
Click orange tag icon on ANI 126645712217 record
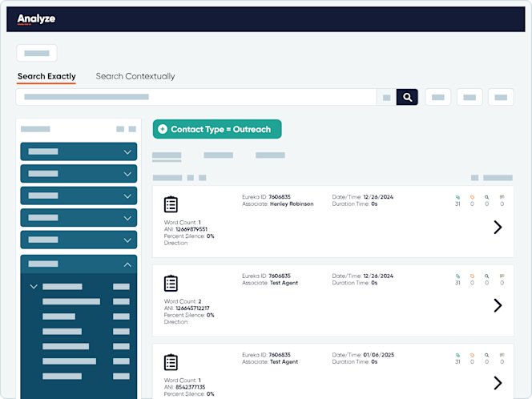coord(472,276)
